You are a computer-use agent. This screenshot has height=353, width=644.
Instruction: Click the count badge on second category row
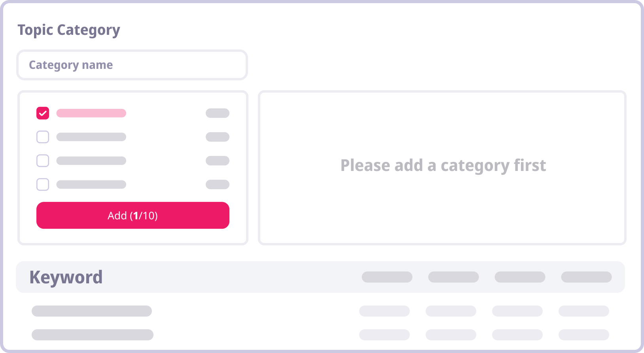pos(218,137)
